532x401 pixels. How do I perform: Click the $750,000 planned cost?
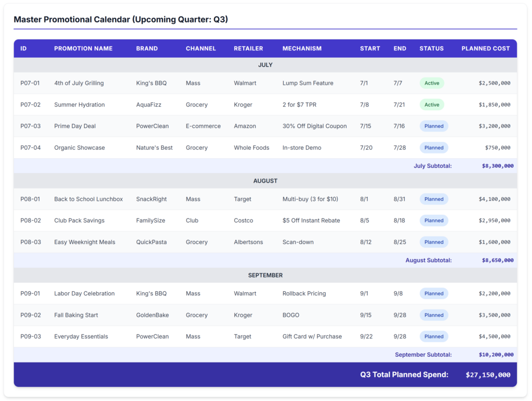pyautogui.click(x=497, y=148)
